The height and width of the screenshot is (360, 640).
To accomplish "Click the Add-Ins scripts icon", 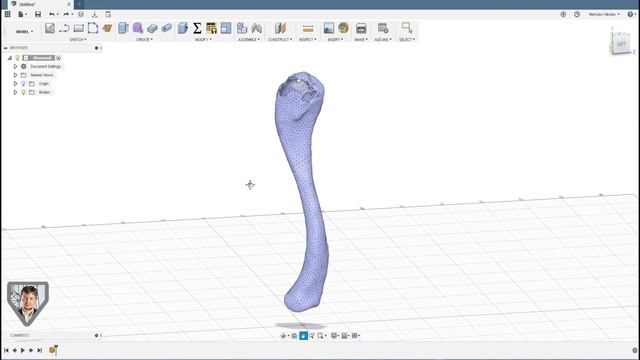I will (383, 28).
